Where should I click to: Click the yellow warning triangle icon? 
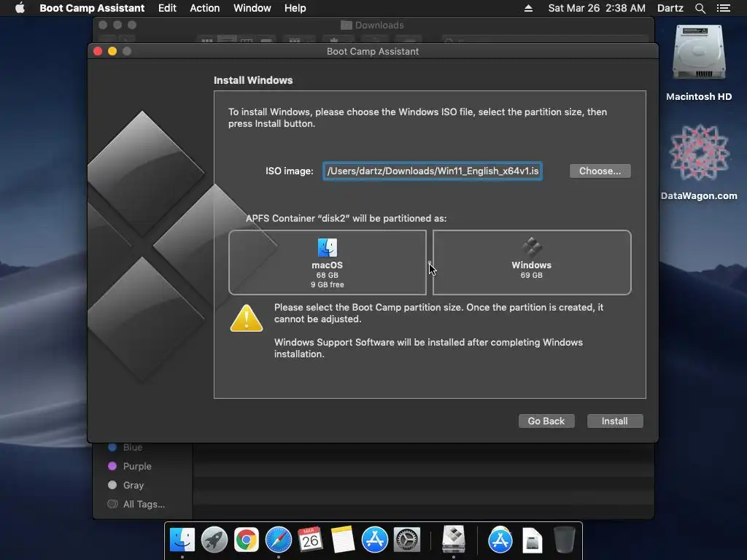tap(247, 318)
